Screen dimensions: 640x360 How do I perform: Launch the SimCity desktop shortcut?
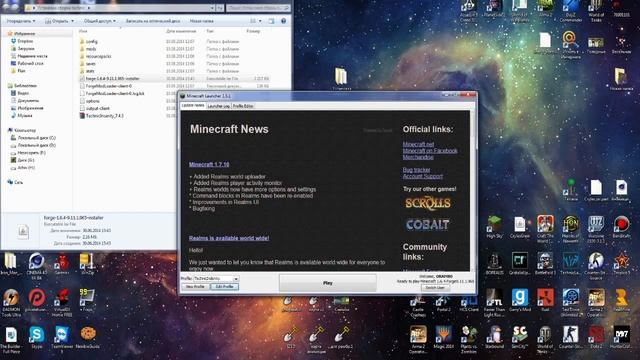tap(520, 337)
